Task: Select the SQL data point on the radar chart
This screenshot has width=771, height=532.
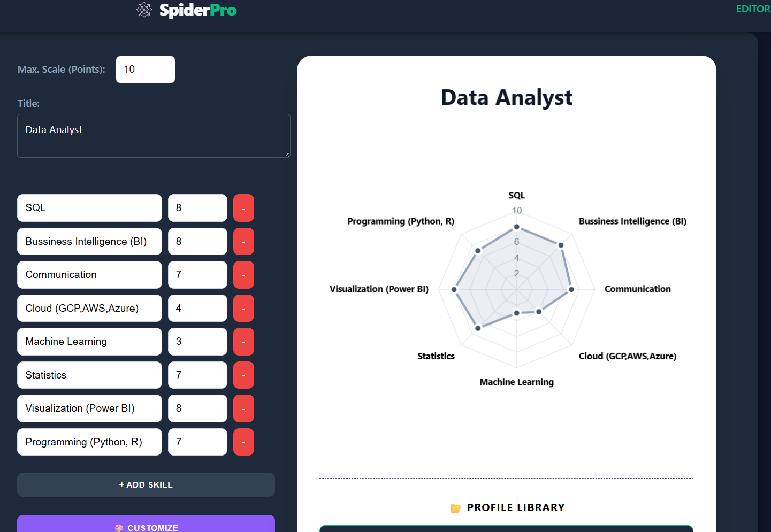Action: tap(517, 227)
